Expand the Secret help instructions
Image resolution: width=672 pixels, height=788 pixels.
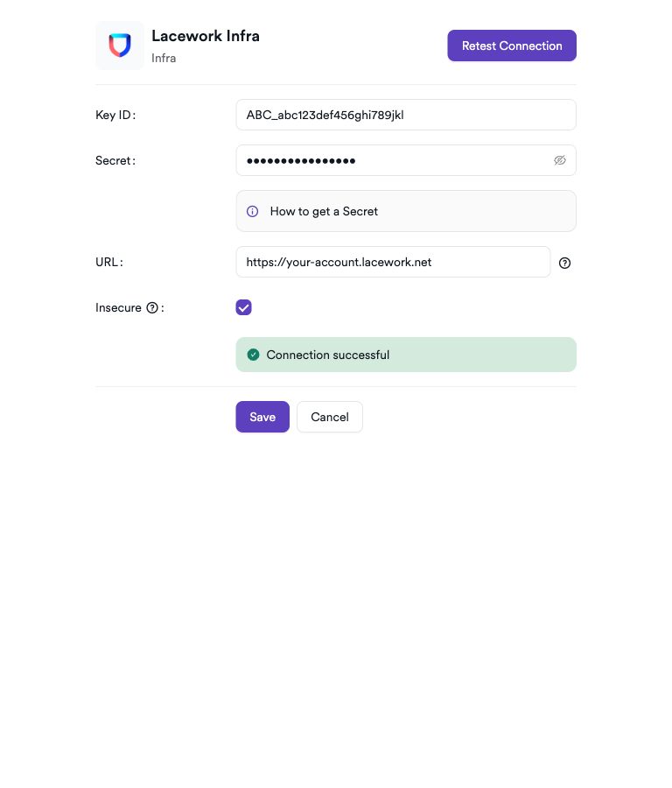point(324,211)
